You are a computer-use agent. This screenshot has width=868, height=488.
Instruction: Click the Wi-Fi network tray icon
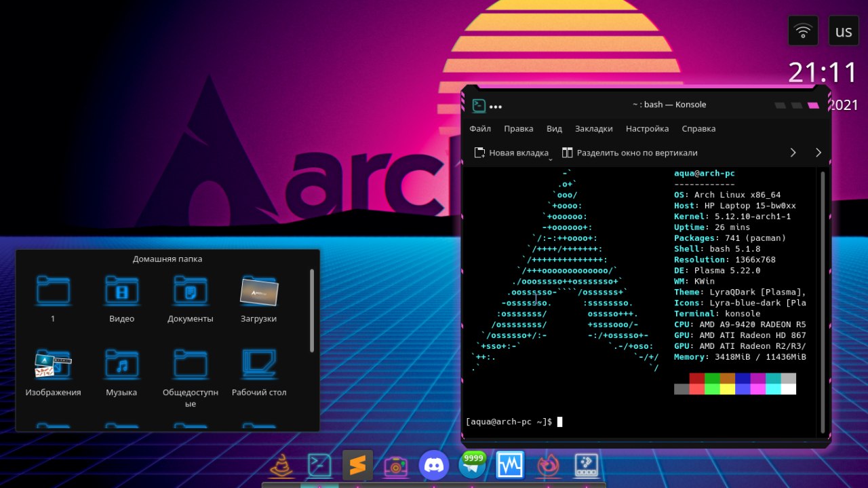point(804,31)
